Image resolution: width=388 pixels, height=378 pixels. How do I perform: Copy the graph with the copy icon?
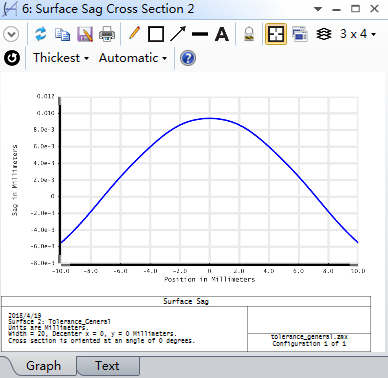tap(62, 34)
